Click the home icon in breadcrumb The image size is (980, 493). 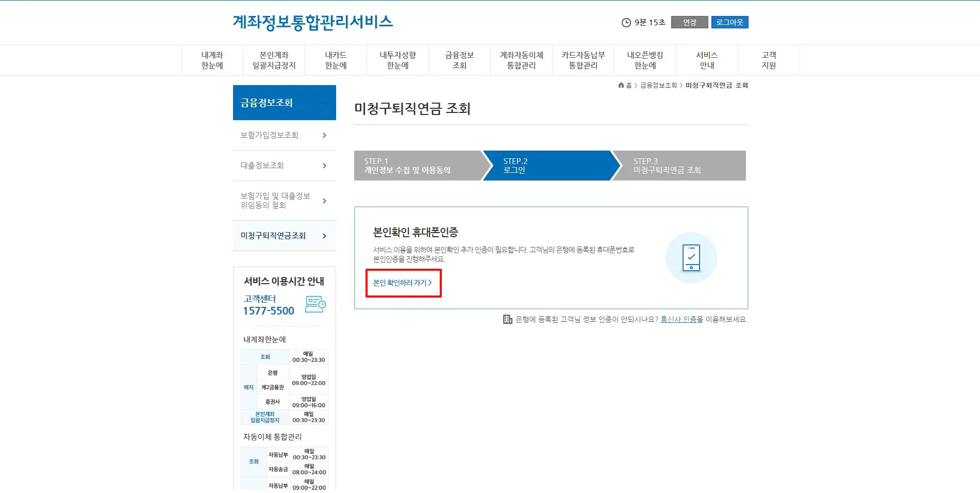pos(621,85)
